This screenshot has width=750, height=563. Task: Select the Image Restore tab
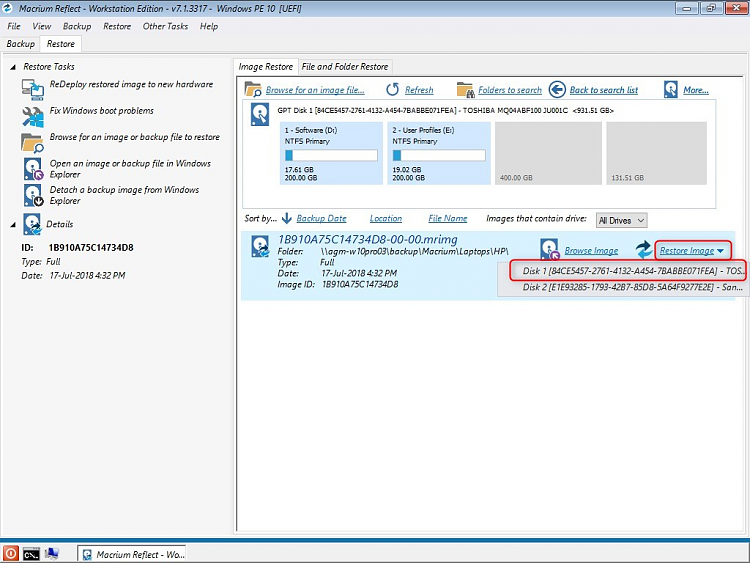(x=265, y=66)
